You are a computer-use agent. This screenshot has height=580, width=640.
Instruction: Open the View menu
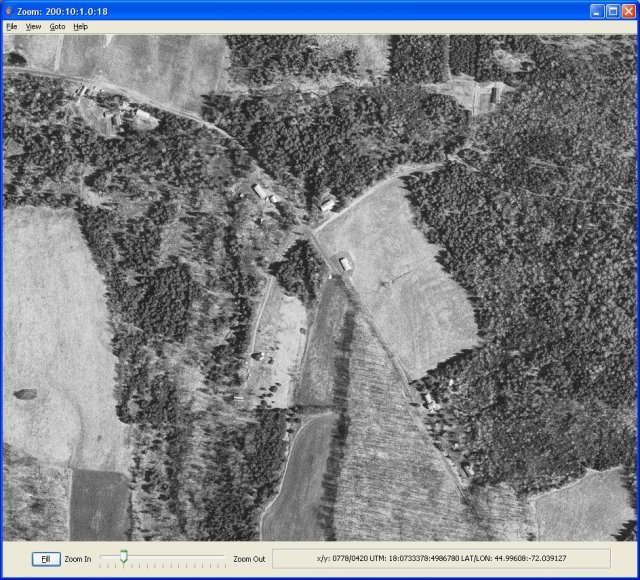point(33,26)
